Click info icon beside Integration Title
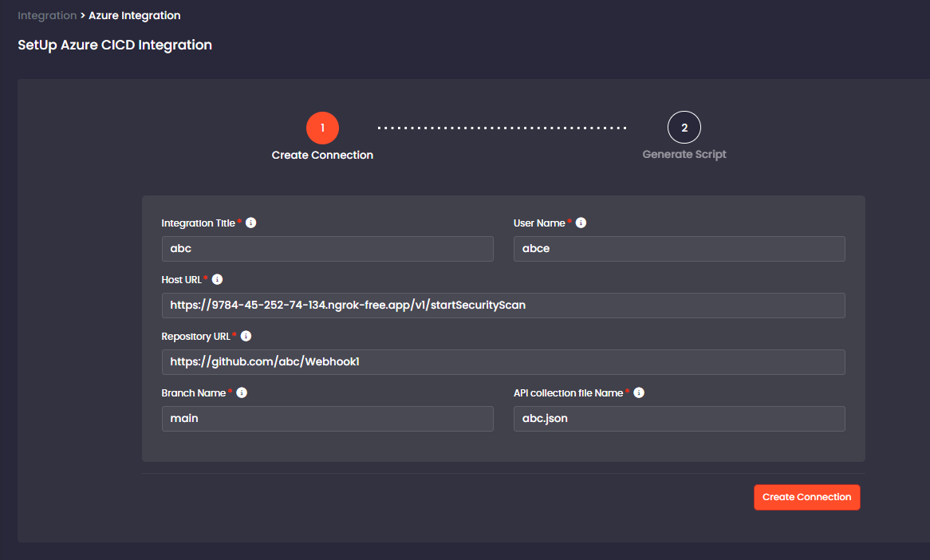Screen dimensions: 930x560 tap(251, 223)
